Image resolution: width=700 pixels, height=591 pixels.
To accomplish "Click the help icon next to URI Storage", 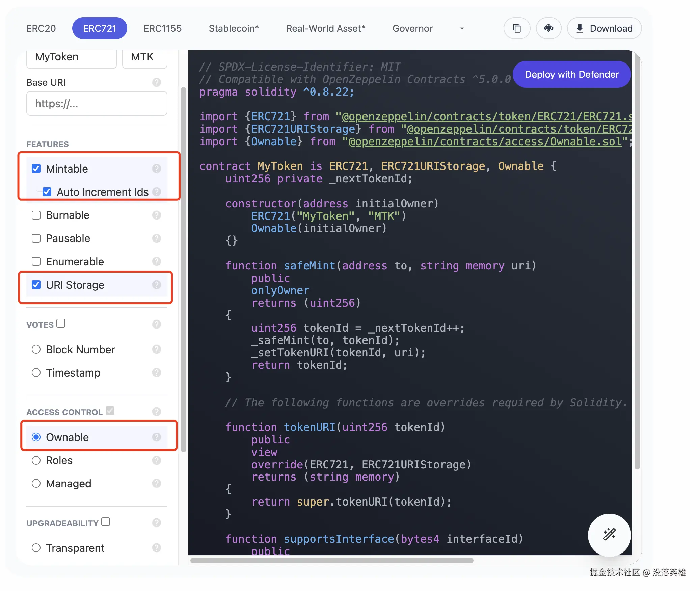I will pyautogui.click(x=156, y=285).
